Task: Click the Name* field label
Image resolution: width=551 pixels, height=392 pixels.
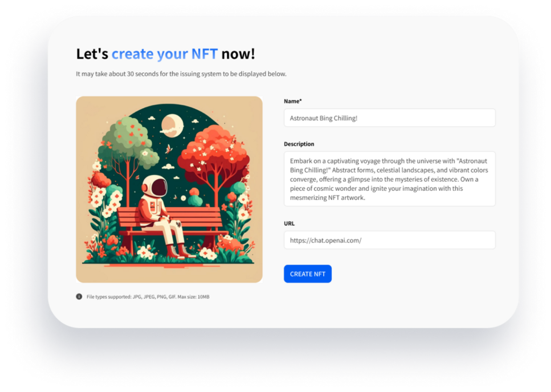Action: 293,101
